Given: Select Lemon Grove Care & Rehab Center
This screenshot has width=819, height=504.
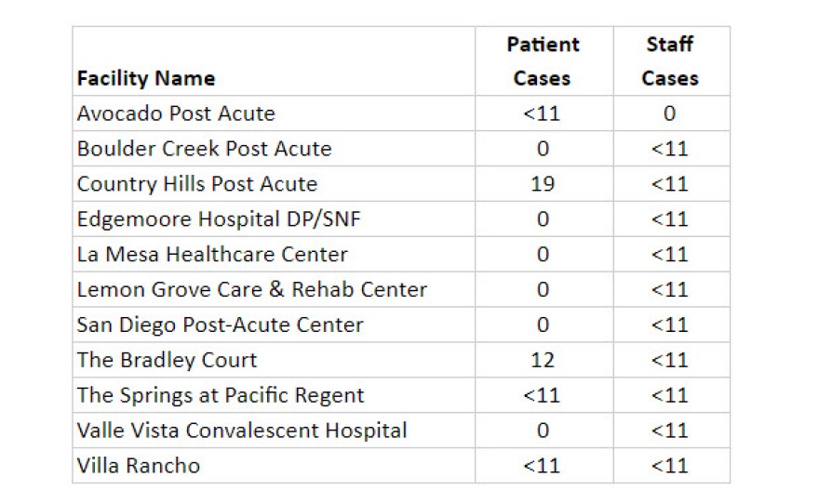Looking at the screenshot, I should 251,290.
